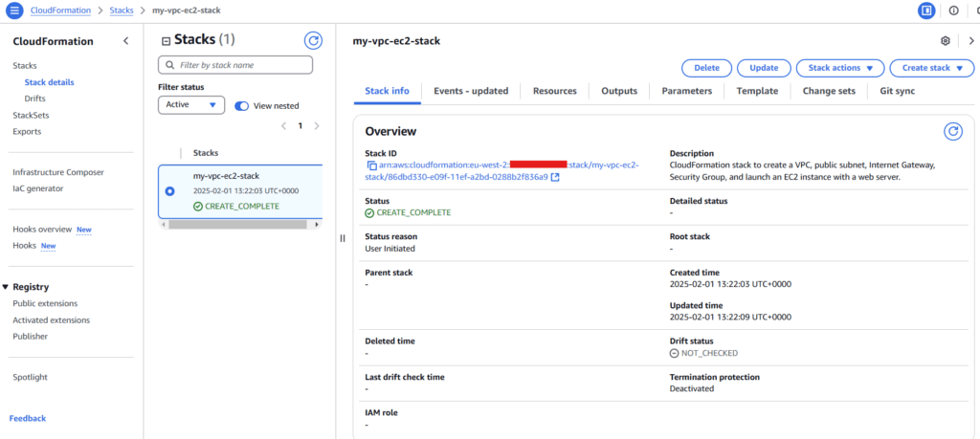Toggle the View nested switch
980x439 pixels.
[242, 106]
